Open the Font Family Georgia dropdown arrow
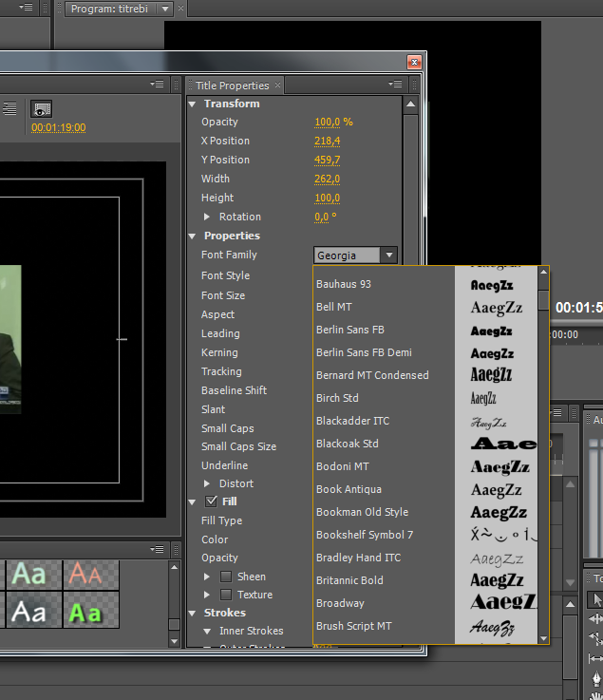 pos(389,255)
